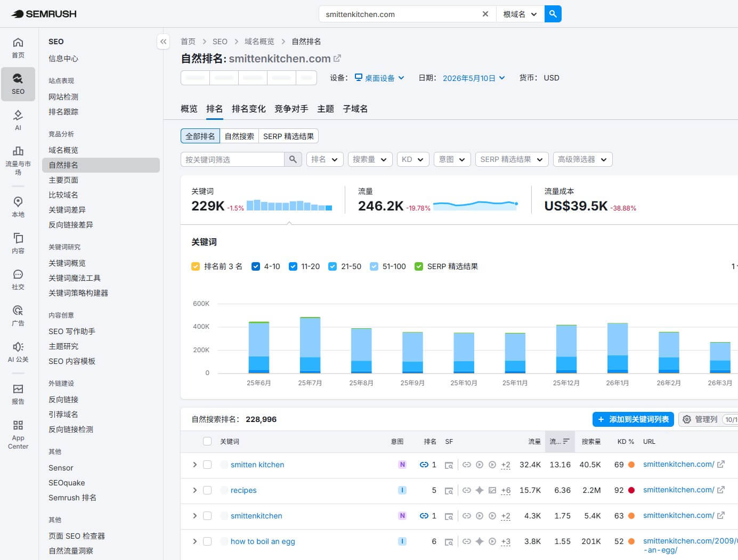The height and width of the screenshot is (560, 738).
Task: Open smittenkitchen.com external link icon in title
Action: [337, 58]
